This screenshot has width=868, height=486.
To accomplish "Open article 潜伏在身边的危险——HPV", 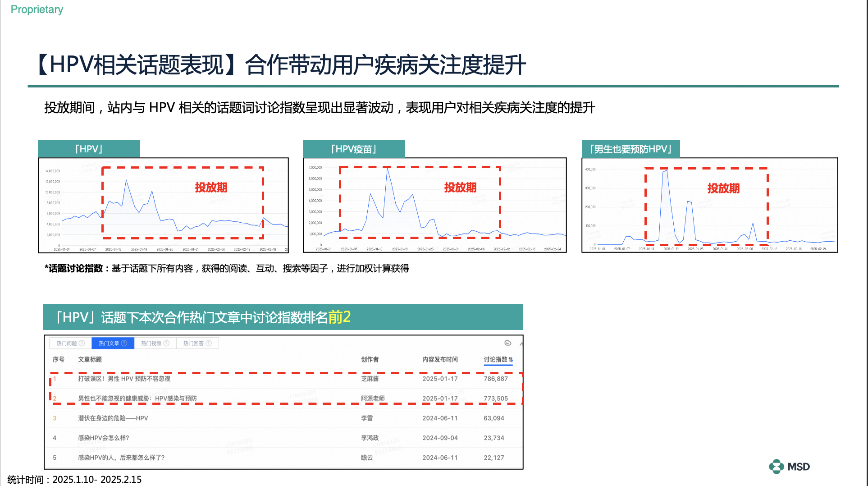I will pos(113,418).
